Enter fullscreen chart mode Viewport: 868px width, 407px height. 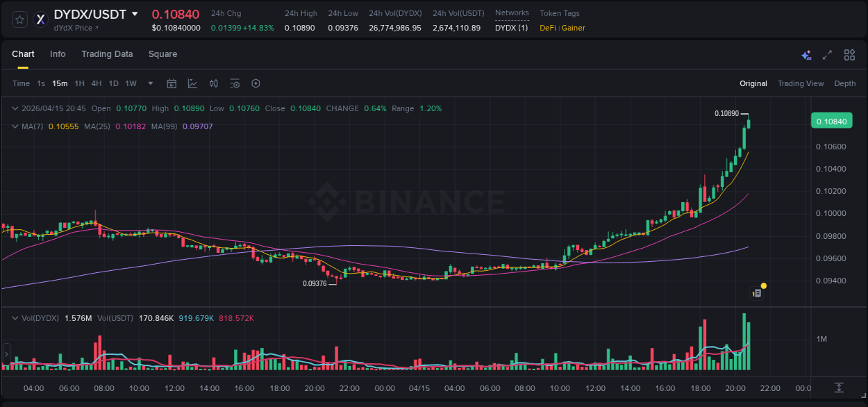click(x=826, y=54)
